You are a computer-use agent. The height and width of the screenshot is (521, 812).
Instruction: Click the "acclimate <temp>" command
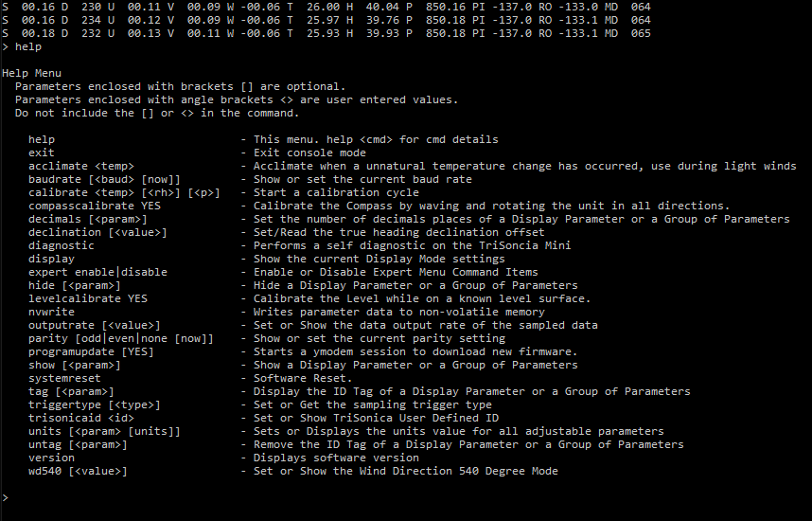(81, 166)
